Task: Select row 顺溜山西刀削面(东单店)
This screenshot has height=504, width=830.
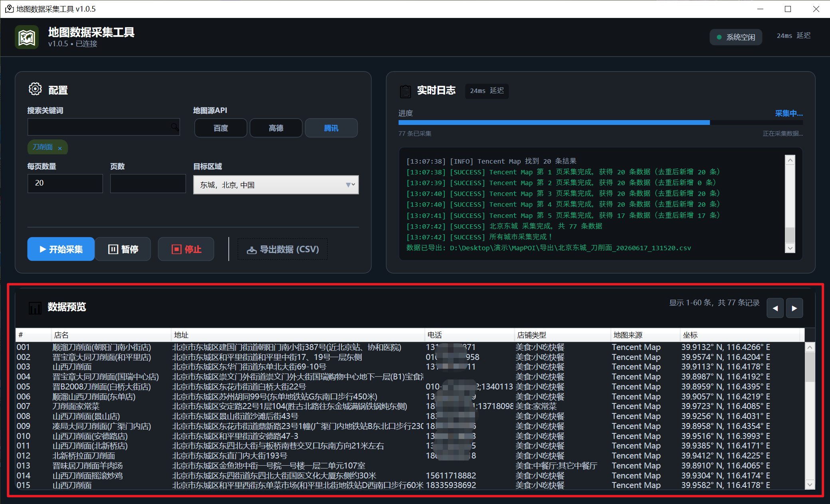Action: (410, 397)
